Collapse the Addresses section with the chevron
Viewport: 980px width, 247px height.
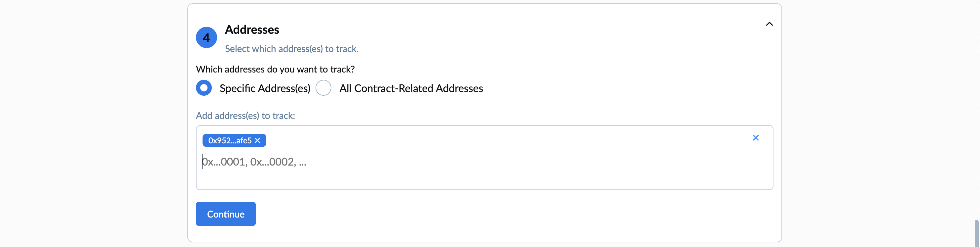(769, 24)
